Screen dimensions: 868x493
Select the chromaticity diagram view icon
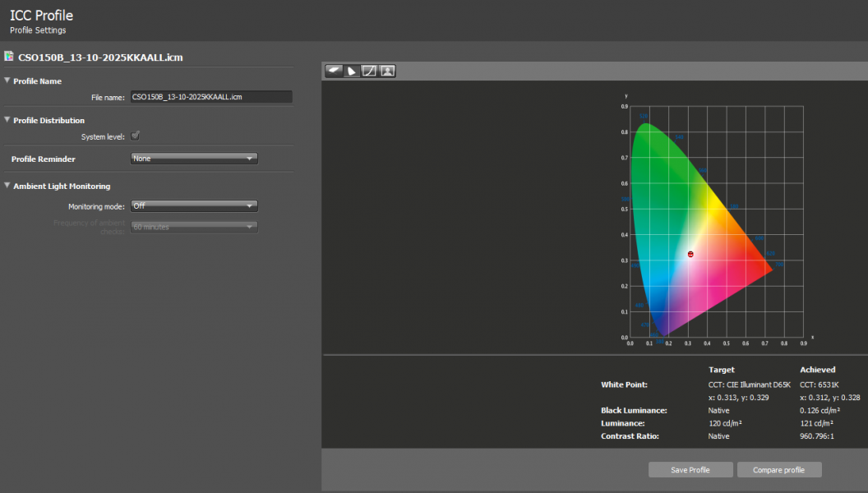352,71
